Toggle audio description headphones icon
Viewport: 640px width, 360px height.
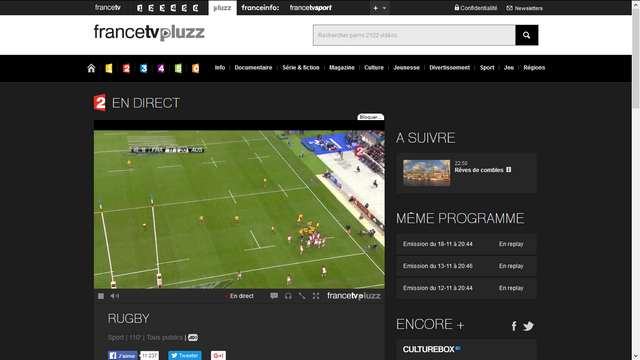click(x=288, y=296)
